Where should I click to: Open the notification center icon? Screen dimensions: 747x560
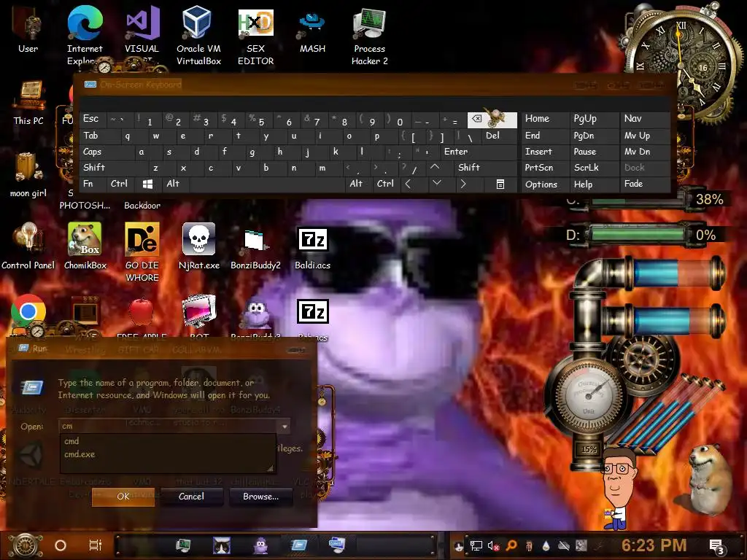pyautogui.click(x=717, y=547)
